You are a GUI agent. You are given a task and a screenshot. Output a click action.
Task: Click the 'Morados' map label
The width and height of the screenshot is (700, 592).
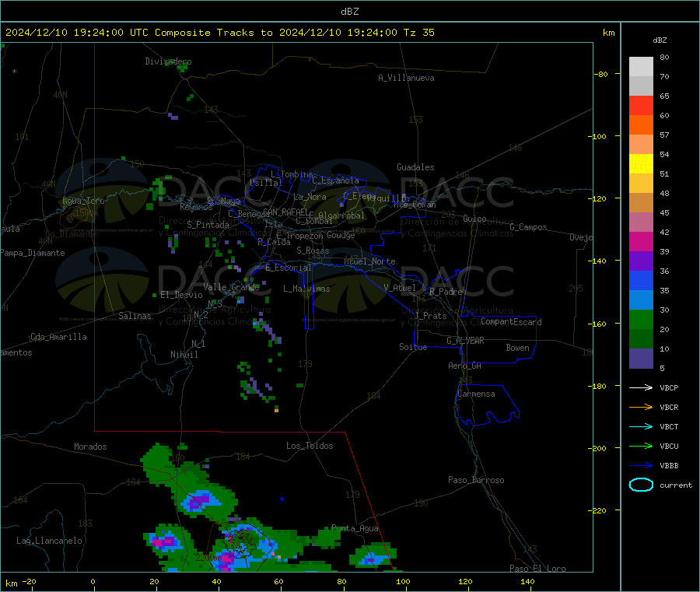coord(90,447)
